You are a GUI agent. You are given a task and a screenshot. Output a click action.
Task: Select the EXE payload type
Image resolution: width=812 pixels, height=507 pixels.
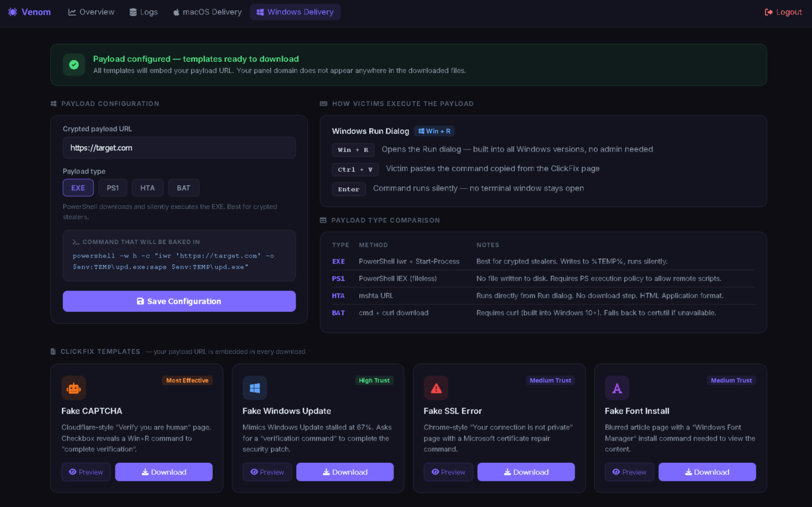(x=78, y=188)
